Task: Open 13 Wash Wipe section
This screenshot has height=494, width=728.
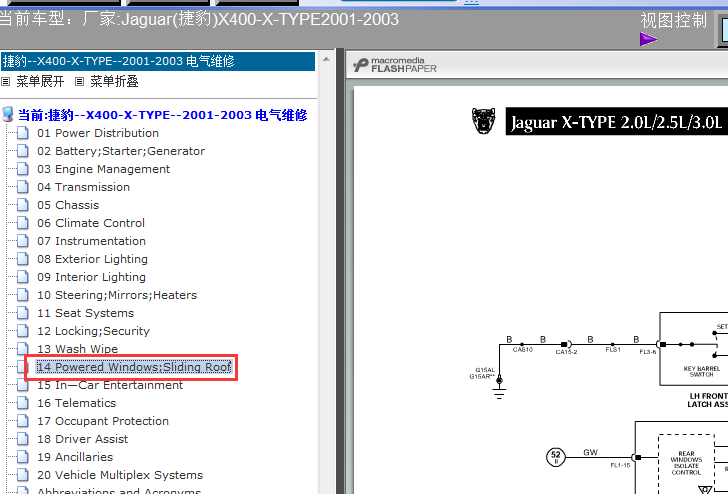Action: click(78, 349)
